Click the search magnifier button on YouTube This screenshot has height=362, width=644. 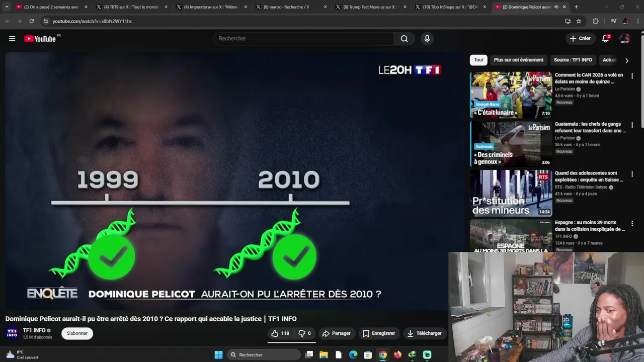(404, 39)
